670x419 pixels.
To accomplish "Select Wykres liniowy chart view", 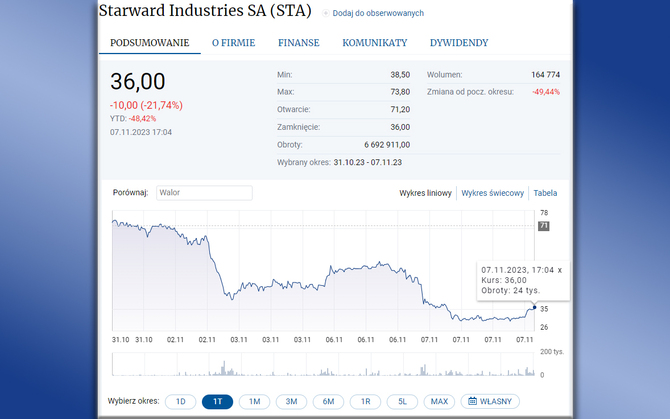I will (425, 193).
